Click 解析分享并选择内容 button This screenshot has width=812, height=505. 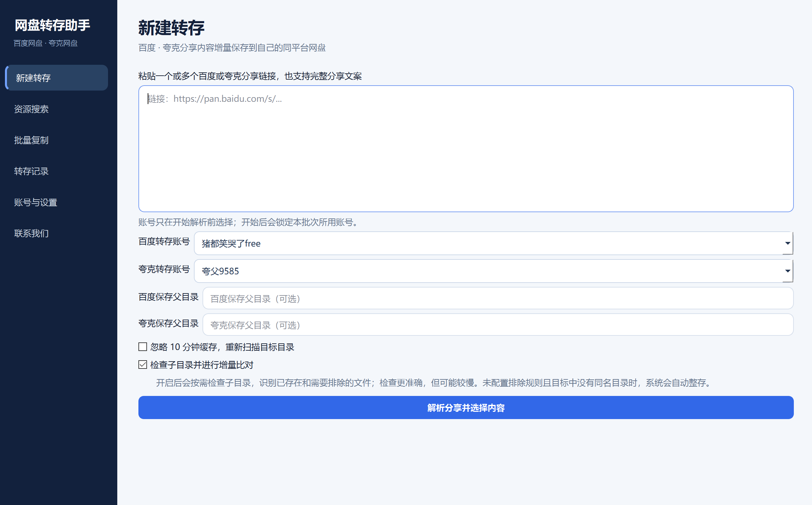466,408
